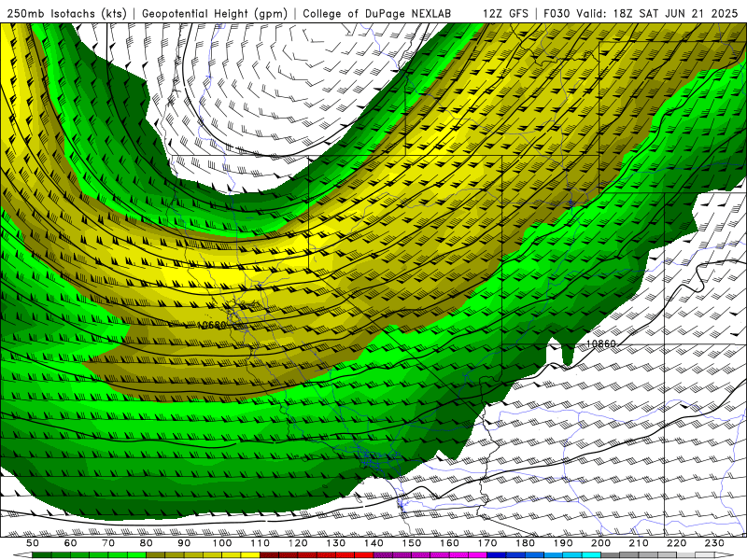This screenshot has height=560, width=747.
Task: Click the darkest green swatch left of 50
Action: click(41, 555)
